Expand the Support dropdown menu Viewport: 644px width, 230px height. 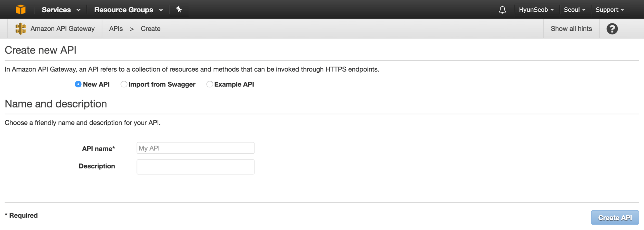[610, 10]
